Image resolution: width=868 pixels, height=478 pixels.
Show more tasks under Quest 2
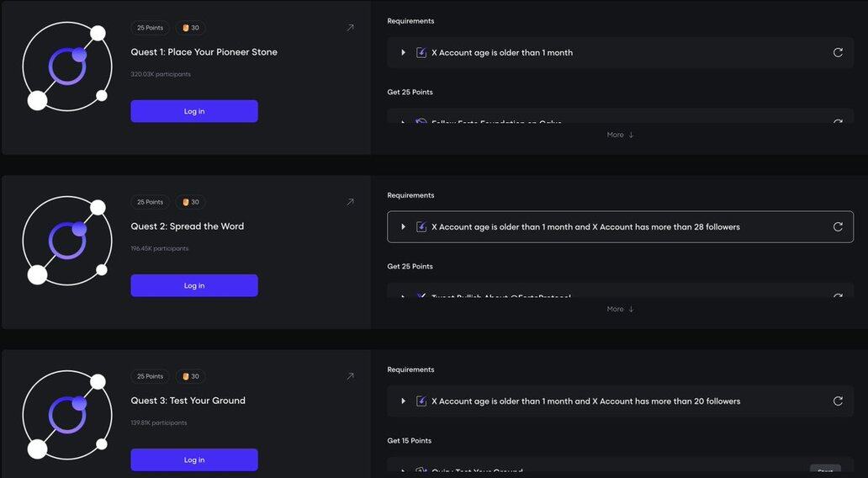click(620, 309)
